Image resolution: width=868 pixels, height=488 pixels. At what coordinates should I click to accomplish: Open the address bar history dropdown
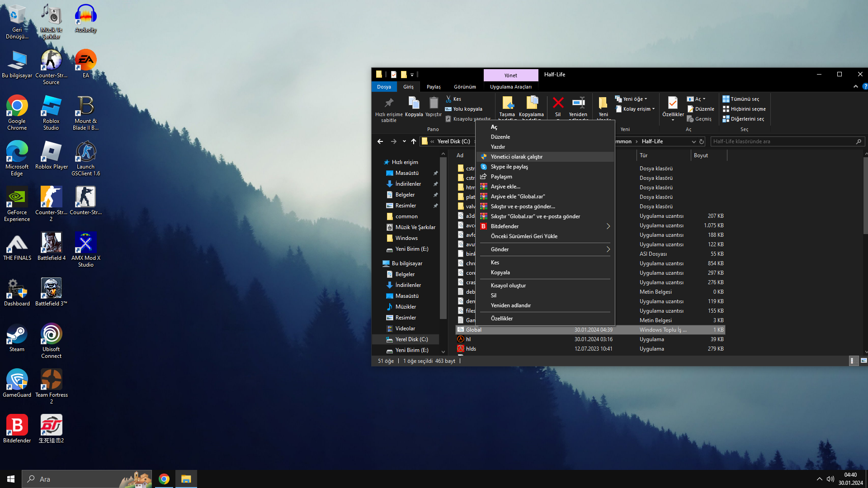(693, 141)
